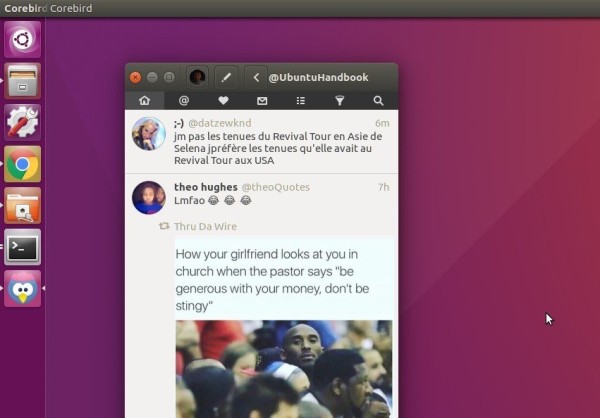
Task: Click theo hughes profile avatar
Action: 149,198
